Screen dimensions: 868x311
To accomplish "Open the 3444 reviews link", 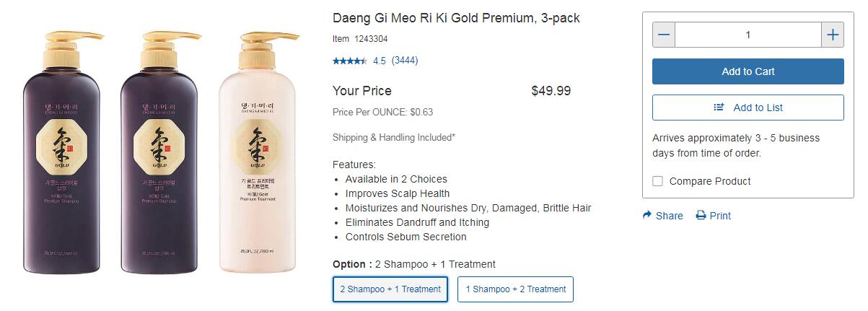I will tap(405, 61).
